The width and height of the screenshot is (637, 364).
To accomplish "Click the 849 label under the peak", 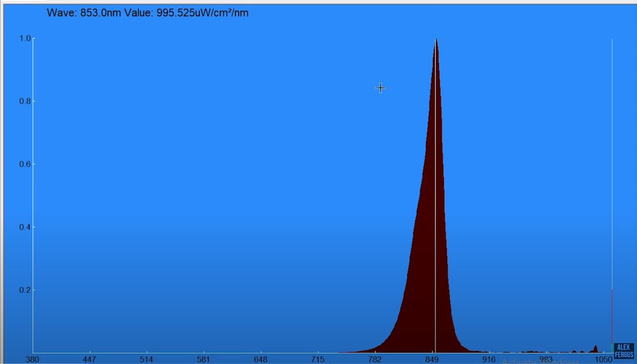I will tap(432, 359).
